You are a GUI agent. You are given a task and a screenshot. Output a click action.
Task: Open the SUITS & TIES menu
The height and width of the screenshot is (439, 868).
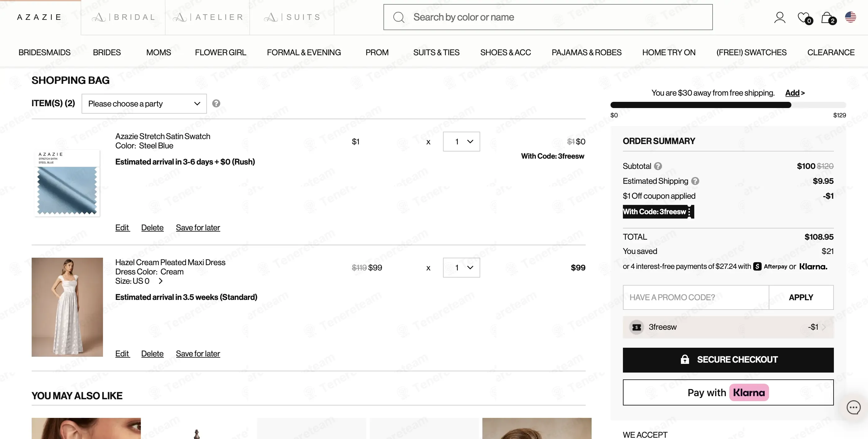click(436, 52)
